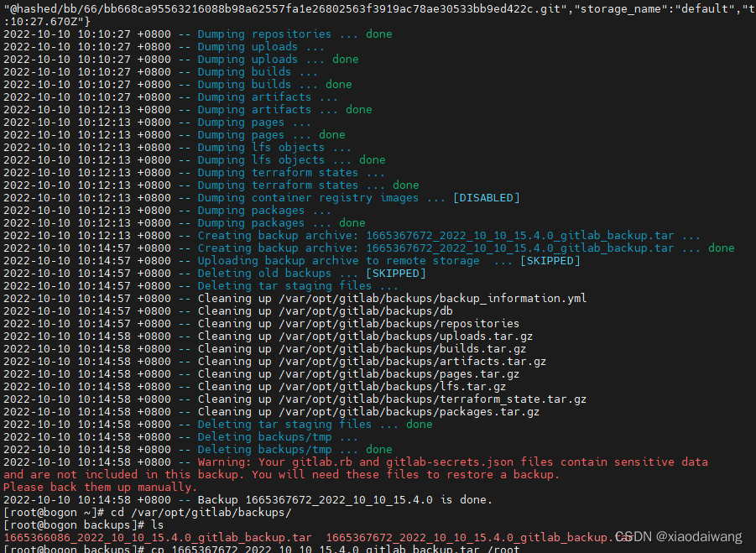The width and height of the screenshot is (756, 553).
Task: Click path /var/opt/gitlab/backups/terraform_state.tar.gz
Action: tap(432, 399)
